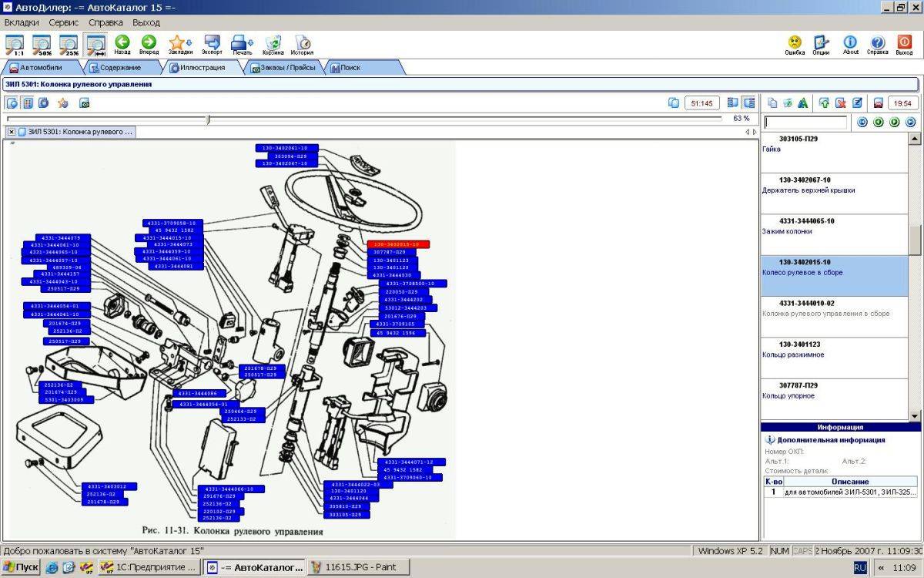The image size is (924, 578).
Task: Click the camera icon in illustration toolbar
Action: pyautogui.click(x=85, y=102)
